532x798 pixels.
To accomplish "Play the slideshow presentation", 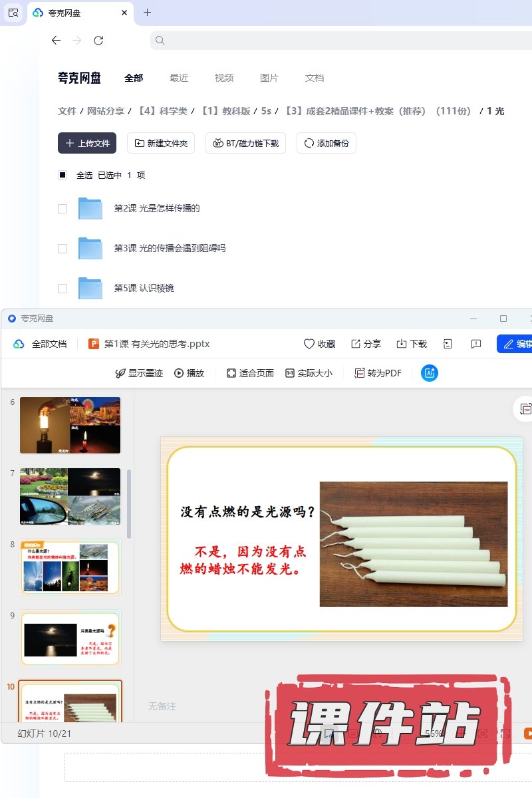I will pyautogui.click(x=189, y=373).
